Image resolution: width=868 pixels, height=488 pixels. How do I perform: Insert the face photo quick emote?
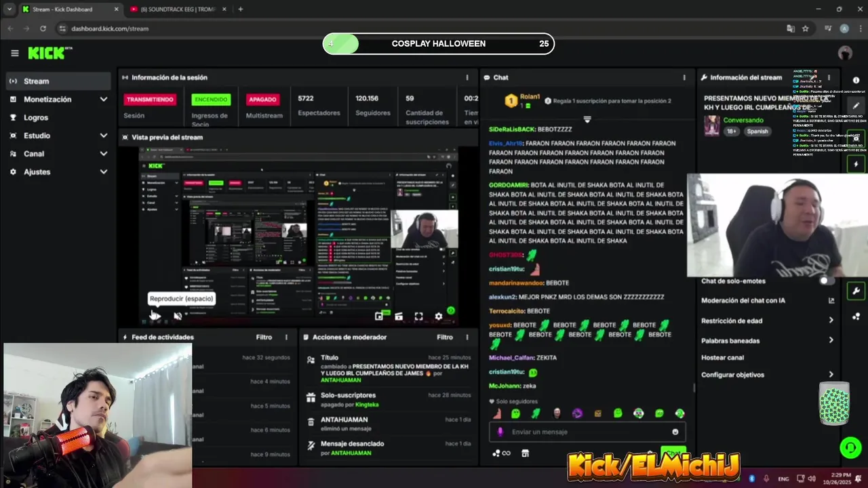(557, 413)
